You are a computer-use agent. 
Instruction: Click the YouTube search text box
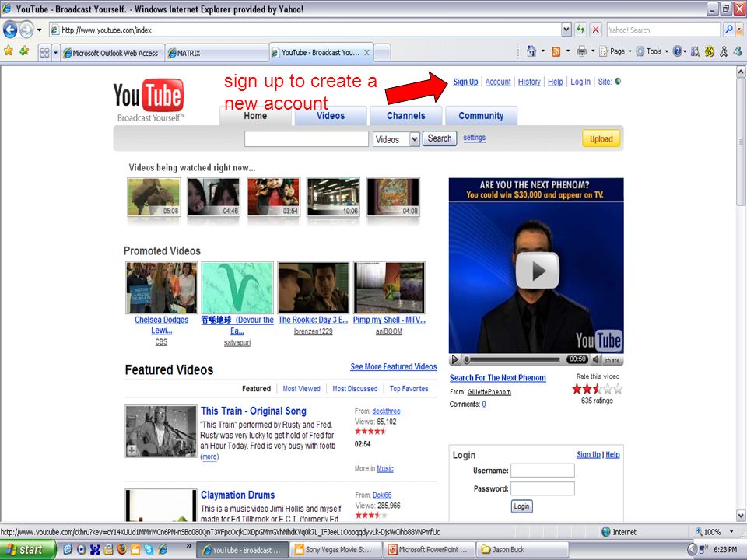[x=307, y=139]
